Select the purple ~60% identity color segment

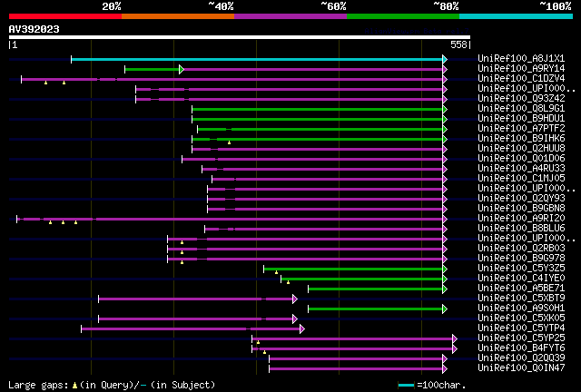click(290, 16)
